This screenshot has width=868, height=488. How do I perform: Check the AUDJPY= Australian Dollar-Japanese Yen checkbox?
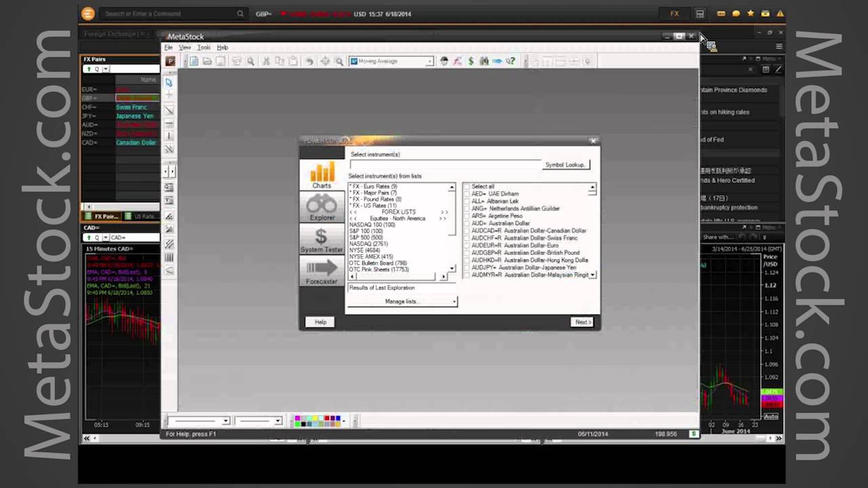(x=467, y=268)
